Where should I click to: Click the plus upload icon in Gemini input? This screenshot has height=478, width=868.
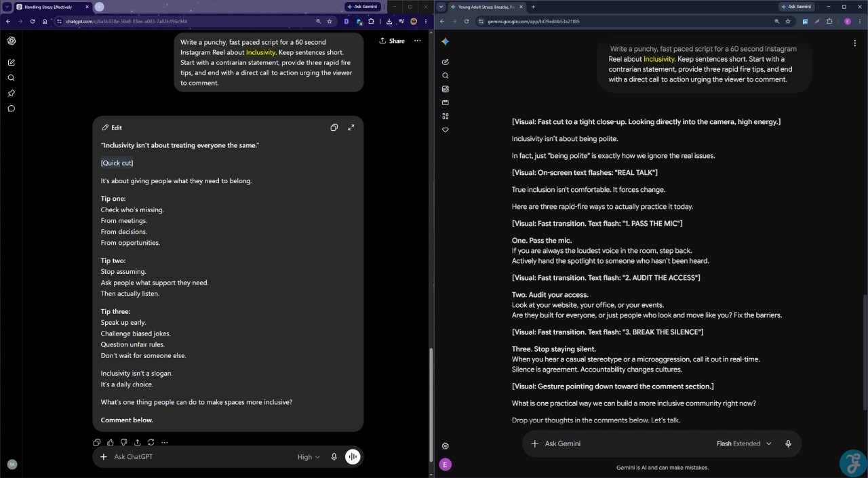point(534,443)
